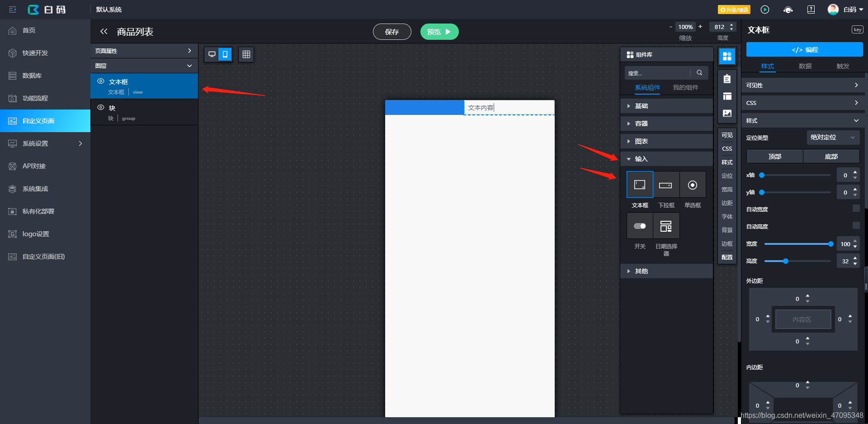Open 定位类型 绝对定位 dropdown
868x424 pixels.
coord(833,137)
